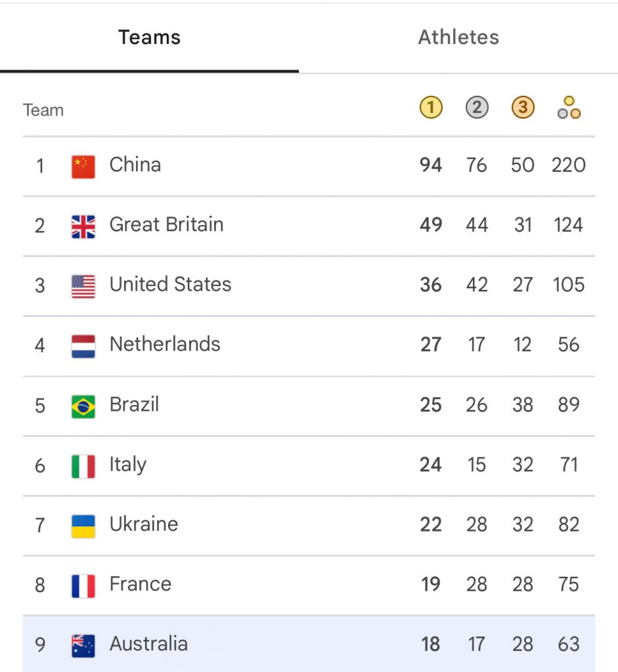Open the Netherlands team row
This screenshot has width=618, height=672.
309,346
